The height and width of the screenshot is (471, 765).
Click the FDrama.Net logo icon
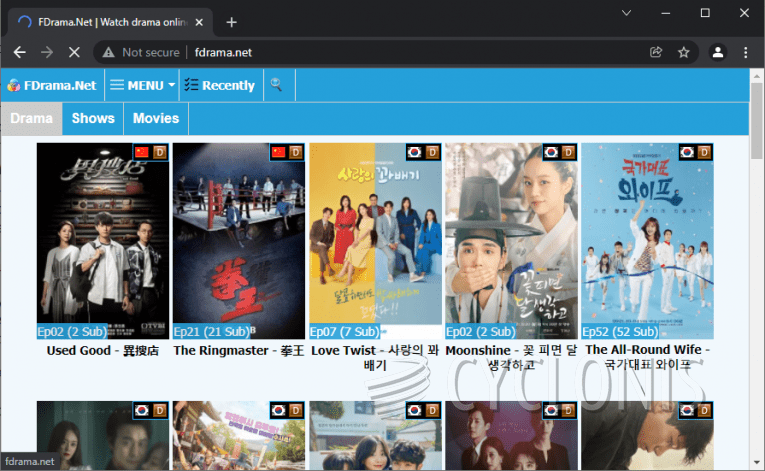click(x=14, y=86)
